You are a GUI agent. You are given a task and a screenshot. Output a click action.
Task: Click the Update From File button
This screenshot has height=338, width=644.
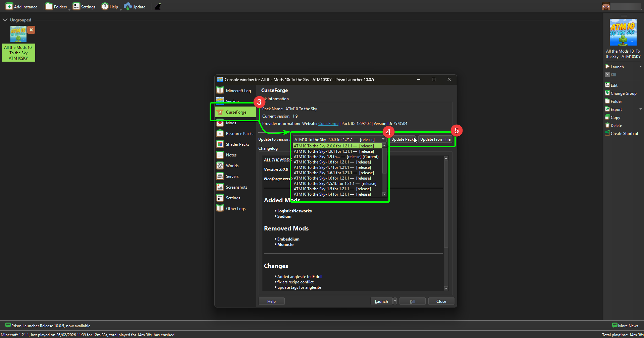(435, 139)
